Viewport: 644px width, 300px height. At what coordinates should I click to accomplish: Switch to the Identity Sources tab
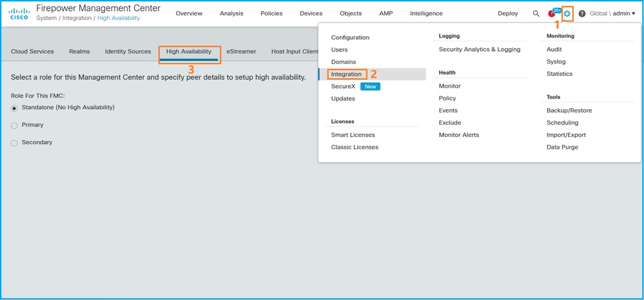128,52
